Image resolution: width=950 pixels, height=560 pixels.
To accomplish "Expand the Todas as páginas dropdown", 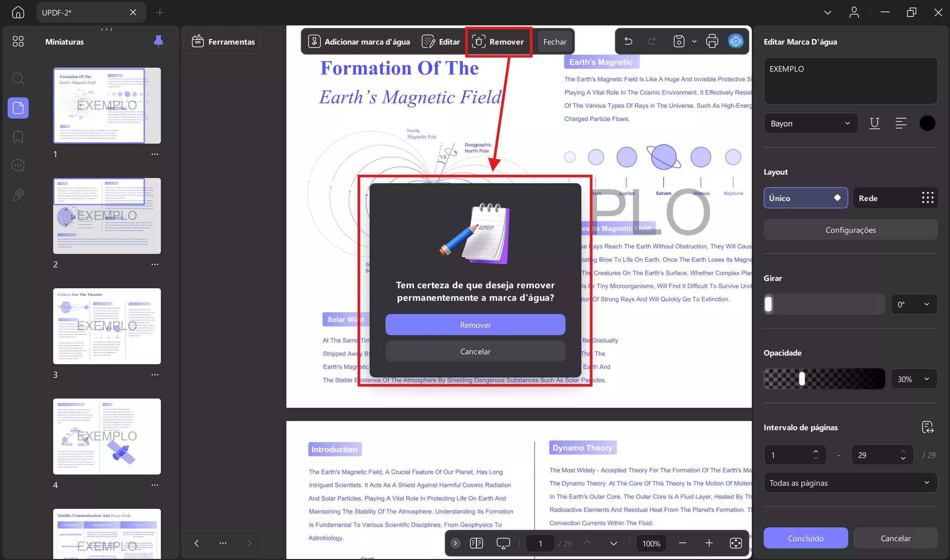I will [x=850, y=483].
